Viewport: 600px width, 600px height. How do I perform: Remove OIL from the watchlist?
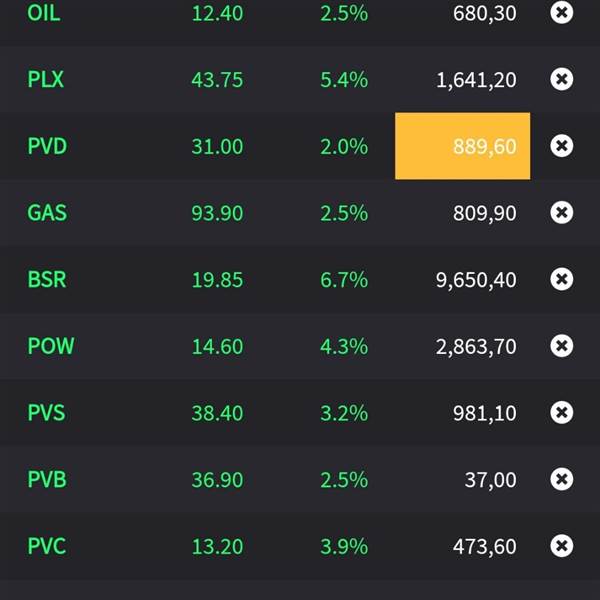click(562, 13)
